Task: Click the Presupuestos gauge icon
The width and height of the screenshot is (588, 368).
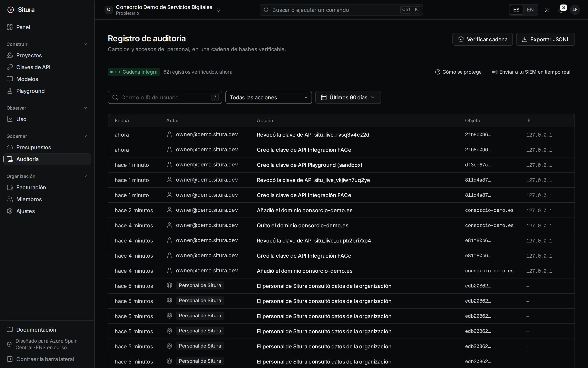Action: [x=10, y=147]
